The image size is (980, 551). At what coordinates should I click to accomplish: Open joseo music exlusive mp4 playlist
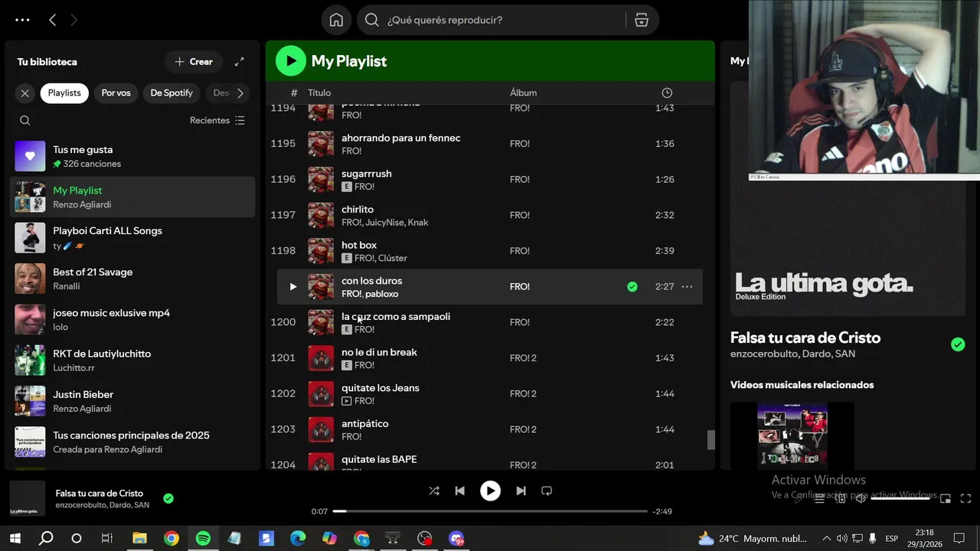[132, 319]
